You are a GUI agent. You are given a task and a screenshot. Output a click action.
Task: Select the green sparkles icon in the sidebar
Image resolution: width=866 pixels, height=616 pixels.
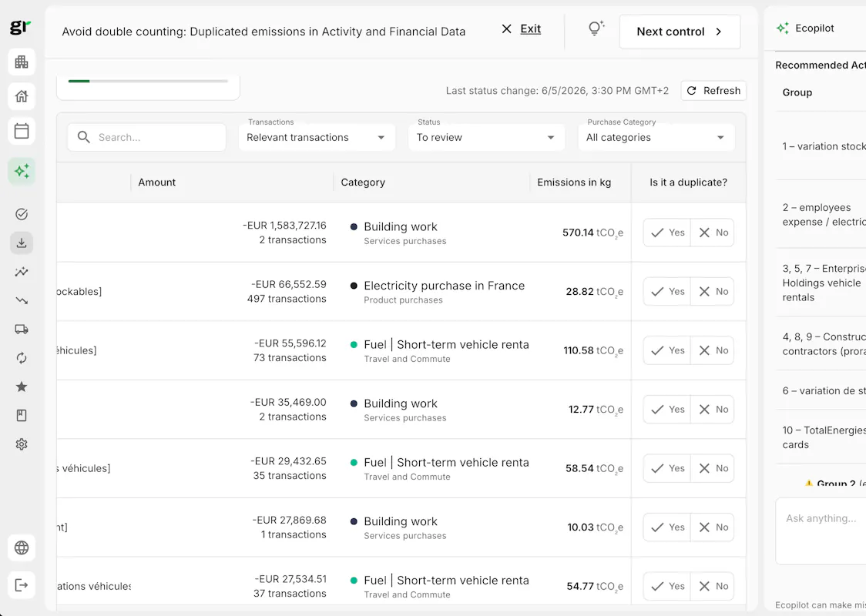pos(22,171)
